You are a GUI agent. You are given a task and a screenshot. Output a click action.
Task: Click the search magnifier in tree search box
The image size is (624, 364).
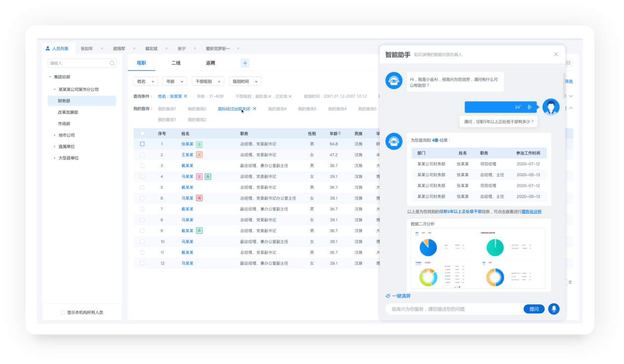tap(112, 63)
